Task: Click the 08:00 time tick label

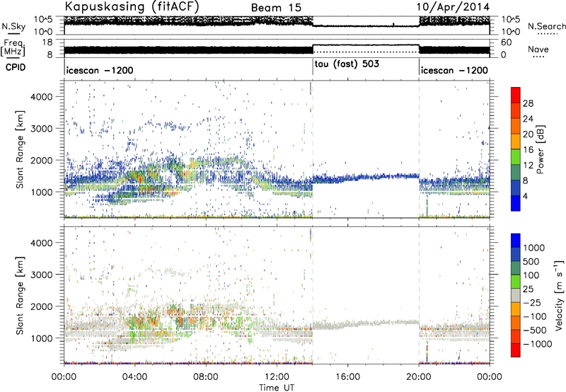Action: (206, 377)
